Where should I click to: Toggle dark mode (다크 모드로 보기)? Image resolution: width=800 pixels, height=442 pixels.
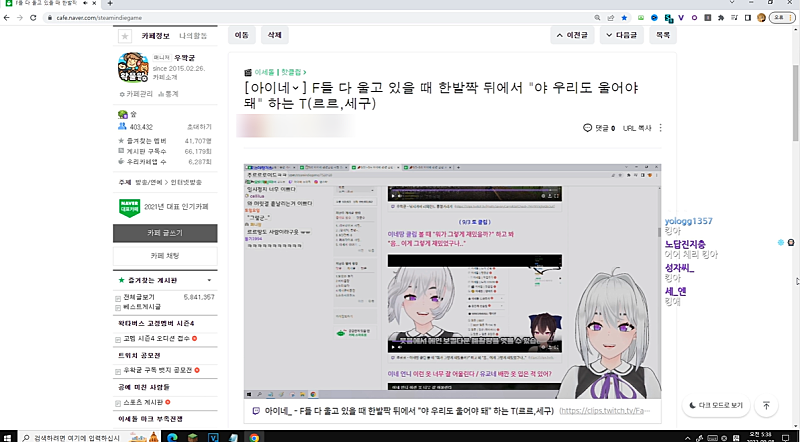[x=715, y=405]
